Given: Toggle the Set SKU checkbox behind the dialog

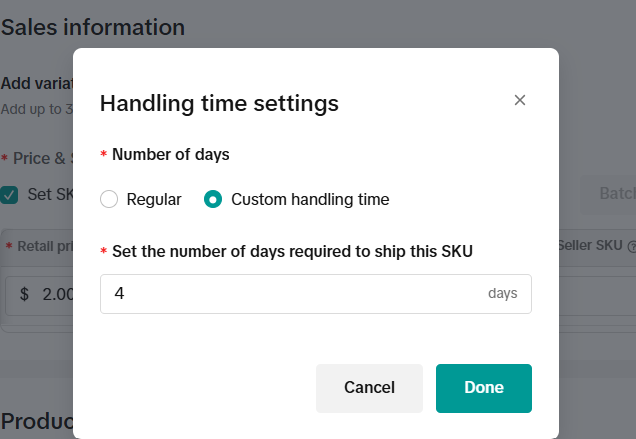Looking at the screenshot, I should 9,194.
